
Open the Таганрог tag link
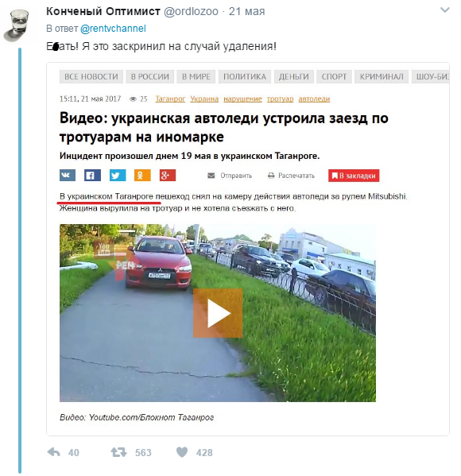click(x=170, y=99)
